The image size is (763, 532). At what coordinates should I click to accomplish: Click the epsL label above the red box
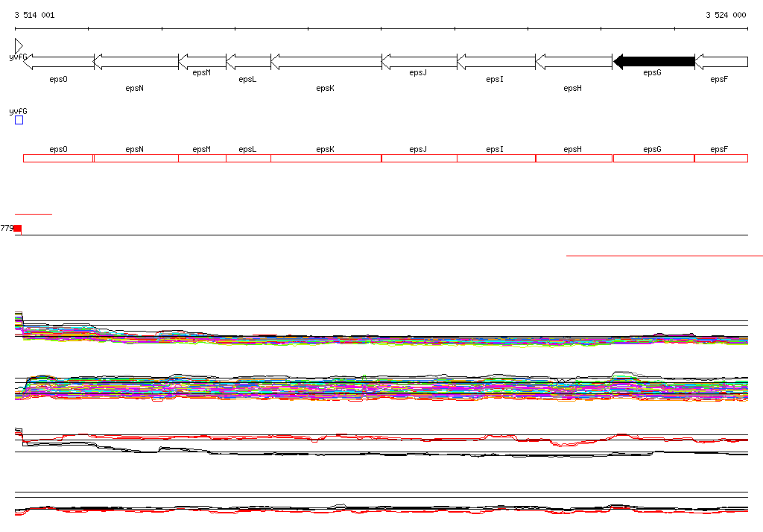coord(247,150)
